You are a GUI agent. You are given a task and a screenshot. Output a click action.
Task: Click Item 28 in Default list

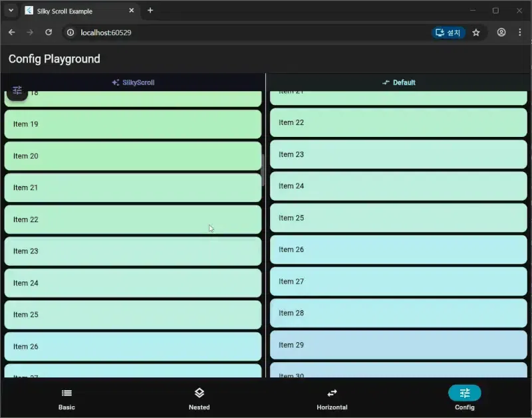(398, 313)
